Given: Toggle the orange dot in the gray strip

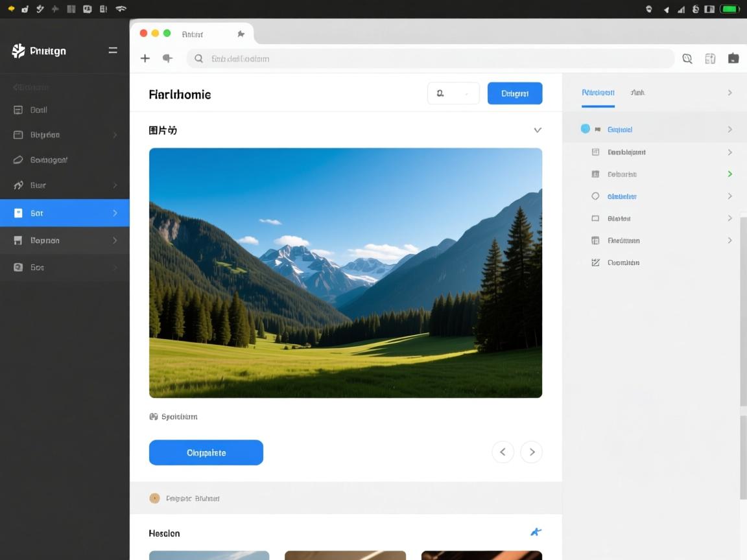Looking at the screenshot, I should pyautogui.click(x=154, y=498).
